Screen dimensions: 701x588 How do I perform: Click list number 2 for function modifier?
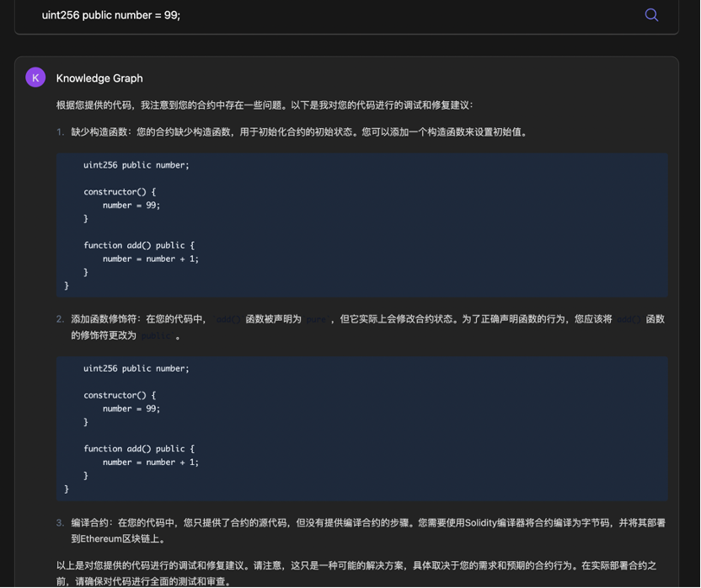(x=61, y=319)
